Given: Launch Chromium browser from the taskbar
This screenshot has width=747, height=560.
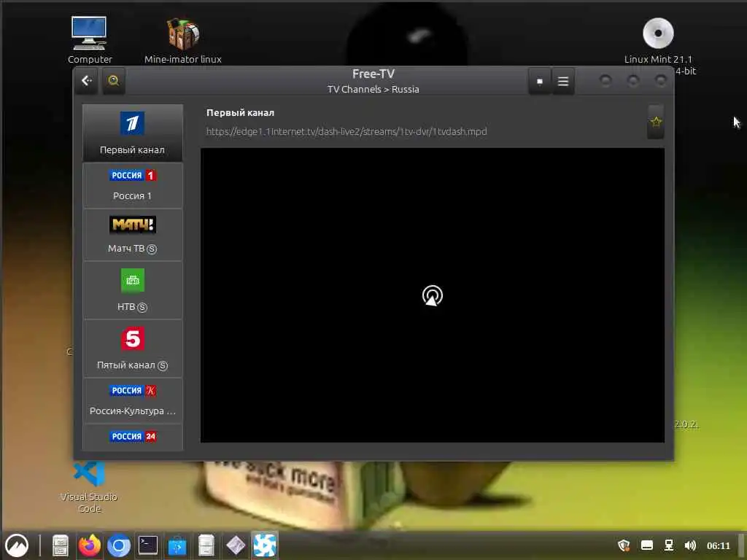Looking at the screenshot, I should coord(119,545).
